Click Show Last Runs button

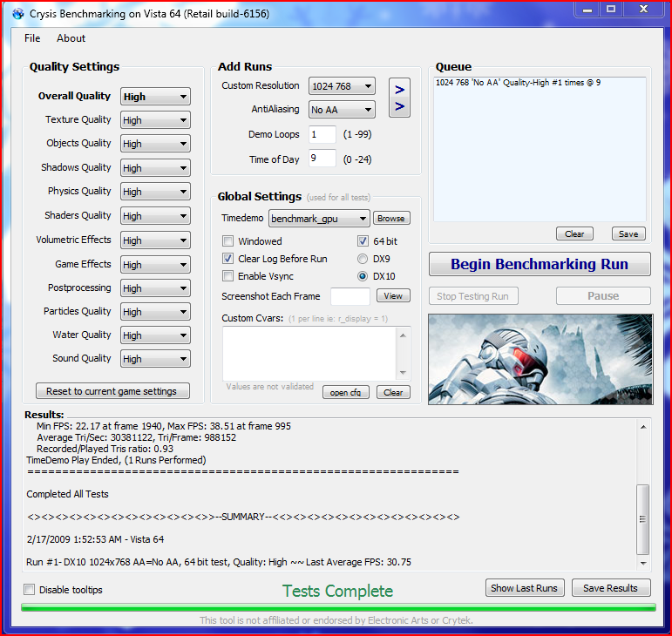click(x=525, y=588)
